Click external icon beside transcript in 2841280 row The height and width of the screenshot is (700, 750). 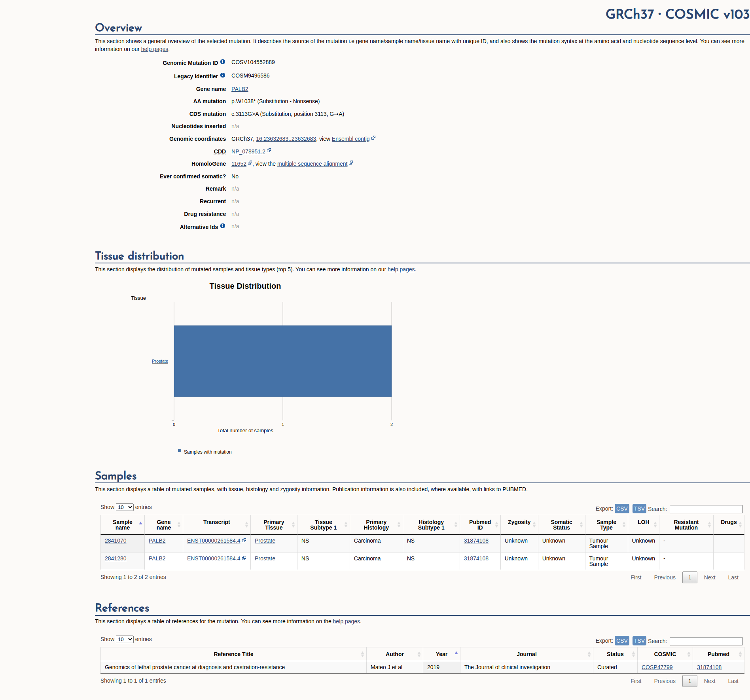244,558
